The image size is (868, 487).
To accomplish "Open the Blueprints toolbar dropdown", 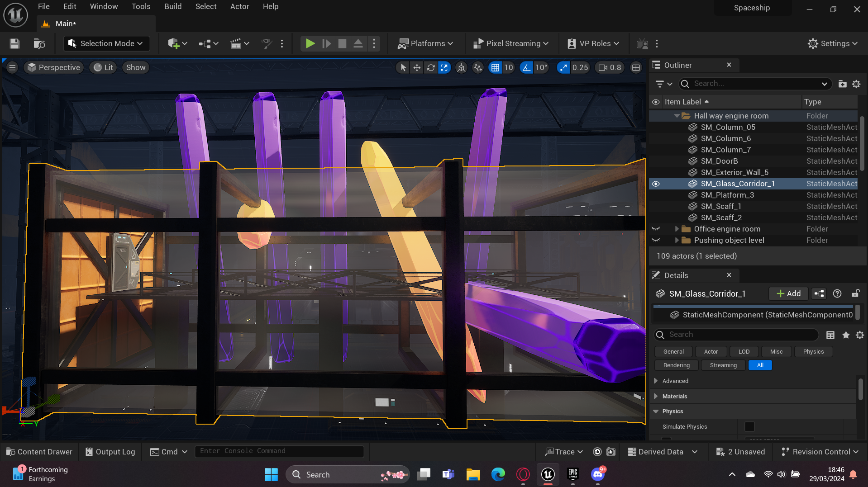I will coord(208,43).
